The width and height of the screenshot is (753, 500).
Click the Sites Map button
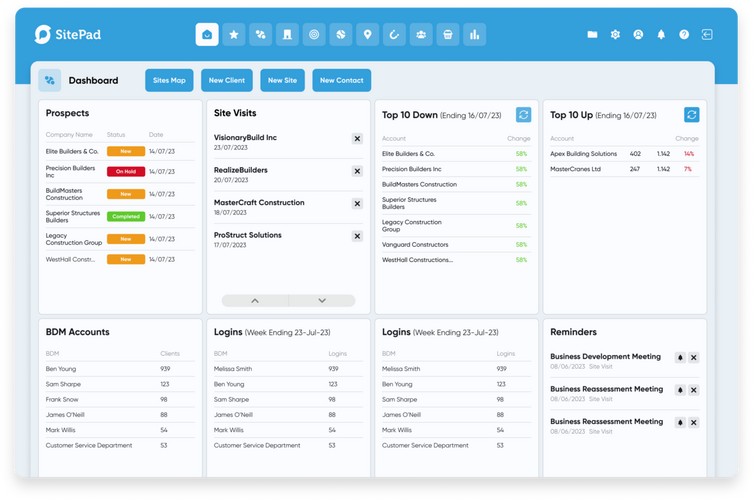pos(169,81)
